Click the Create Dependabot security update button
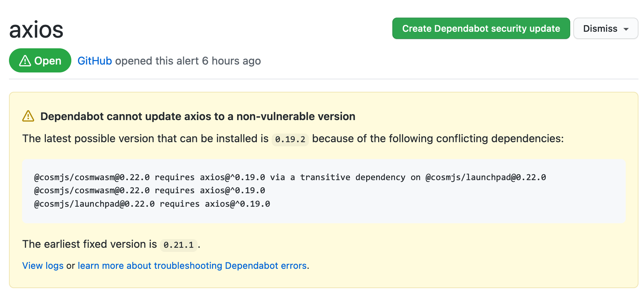644x294 pixels. click(x=481, y=29)
